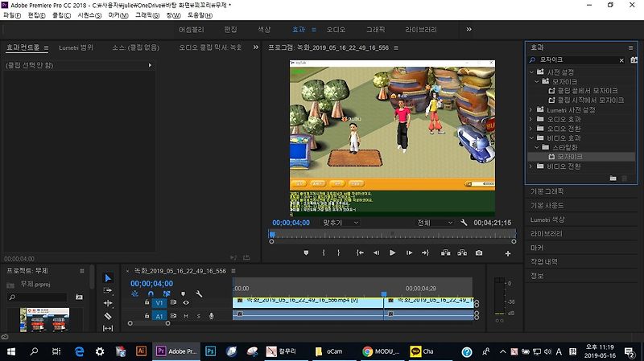
Task: Open monitor settings wrench icon
Action: 464,223
